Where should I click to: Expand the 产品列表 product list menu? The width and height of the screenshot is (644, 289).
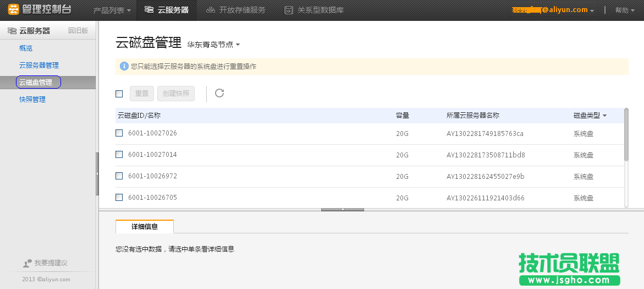tap(112, 10)
